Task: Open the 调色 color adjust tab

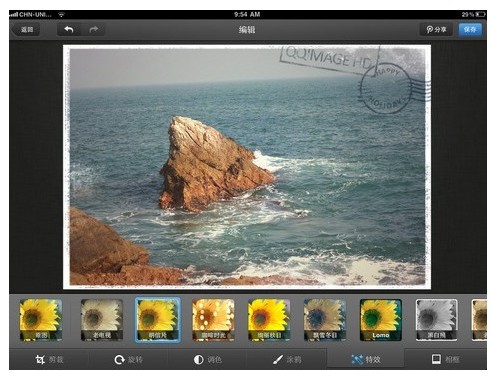Action: pyautogui.click(x=207, y=360)
